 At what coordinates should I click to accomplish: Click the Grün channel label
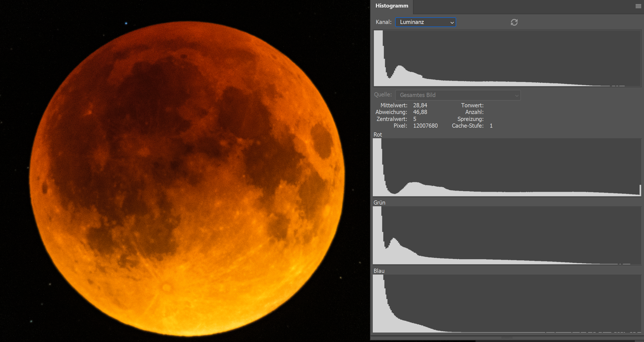(x=379, y=203)
